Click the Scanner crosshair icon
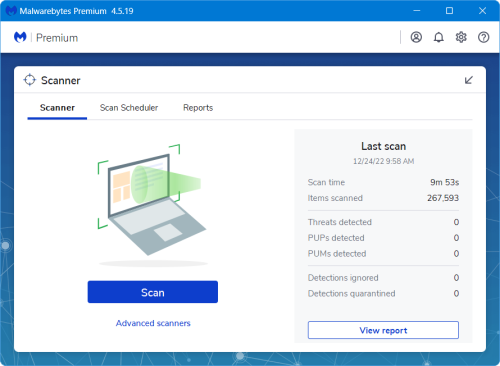 pos(30,80)
